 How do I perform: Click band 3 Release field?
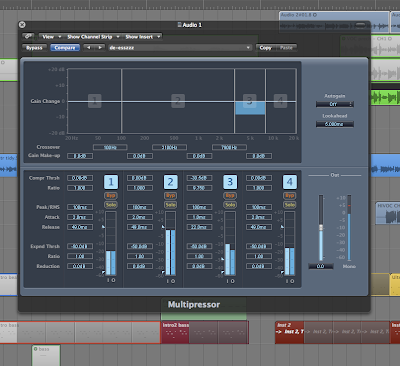pyautogui.click(x=199, y=227)
